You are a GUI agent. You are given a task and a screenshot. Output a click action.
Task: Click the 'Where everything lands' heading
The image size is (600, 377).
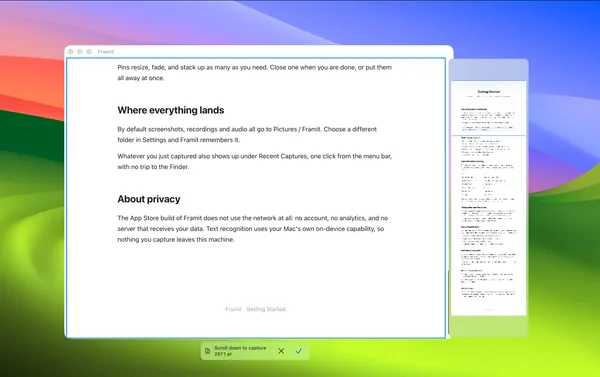click(171, 110)
